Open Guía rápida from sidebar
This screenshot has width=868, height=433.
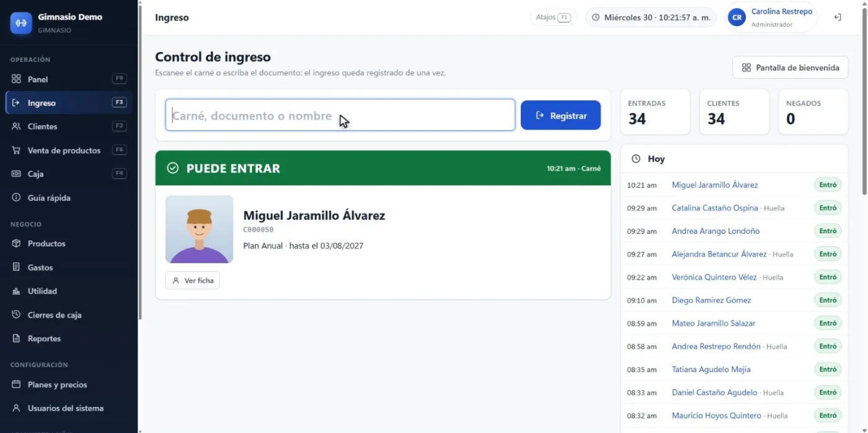coord(69,198)
